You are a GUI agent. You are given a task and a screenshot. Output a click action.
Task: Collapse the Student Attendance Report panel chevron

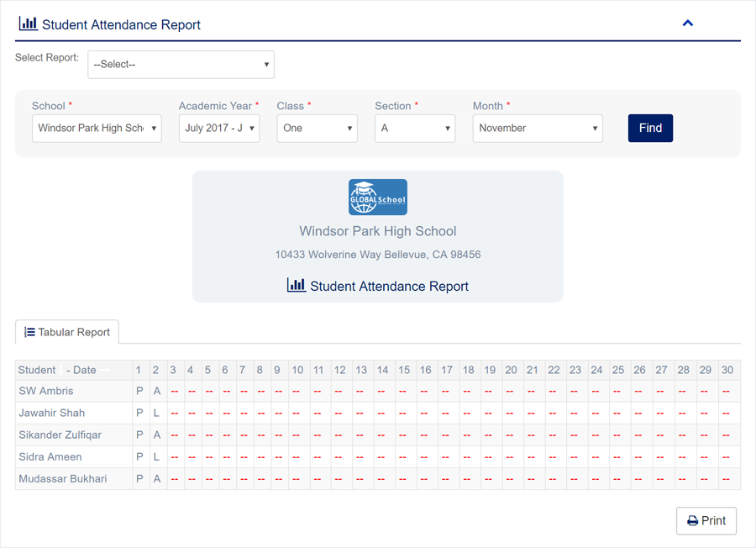[687, 24]
